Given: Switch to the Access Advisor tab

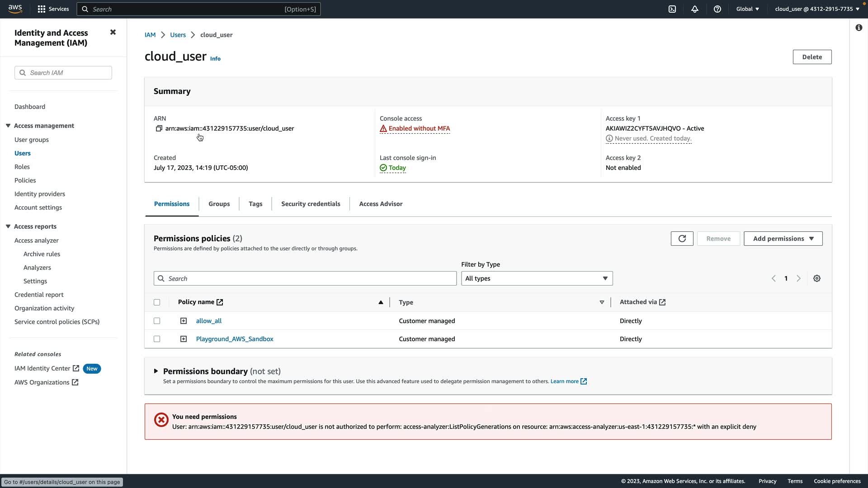Looking at the screenshot, I should pyautogui.click(x=381, y=204).
